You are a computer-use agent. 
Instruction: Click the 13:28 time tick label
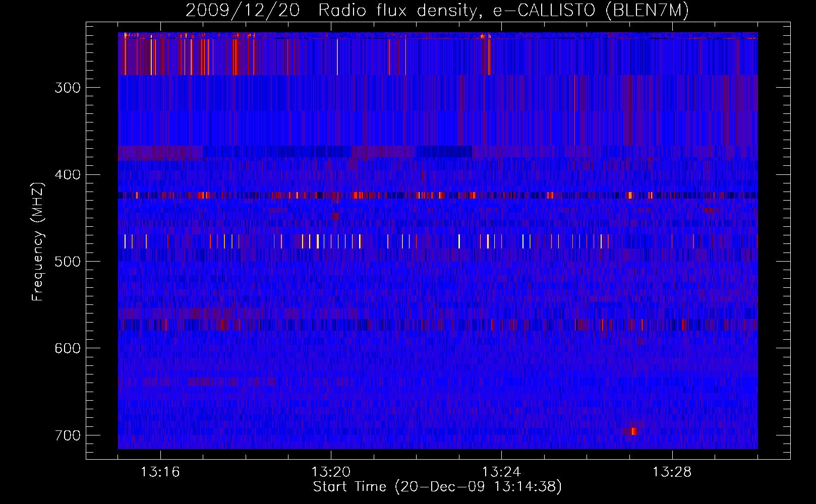[x=672, y=472]
